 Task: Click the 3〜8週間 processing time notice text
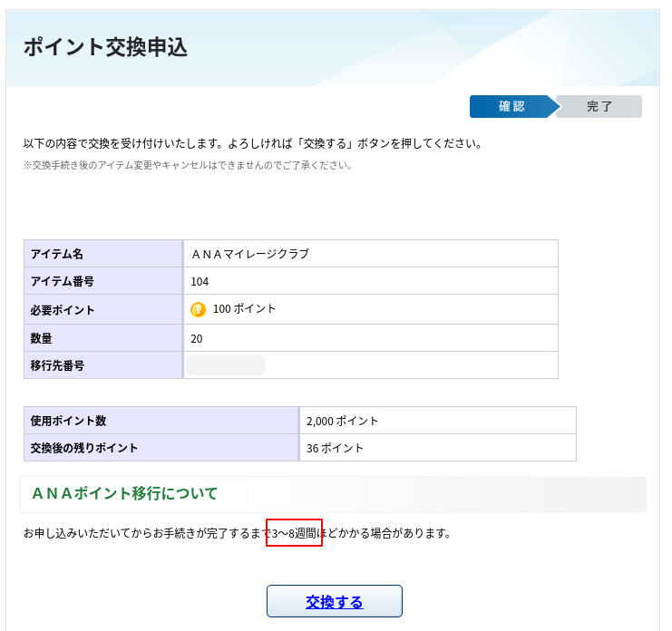coord(294,533)
